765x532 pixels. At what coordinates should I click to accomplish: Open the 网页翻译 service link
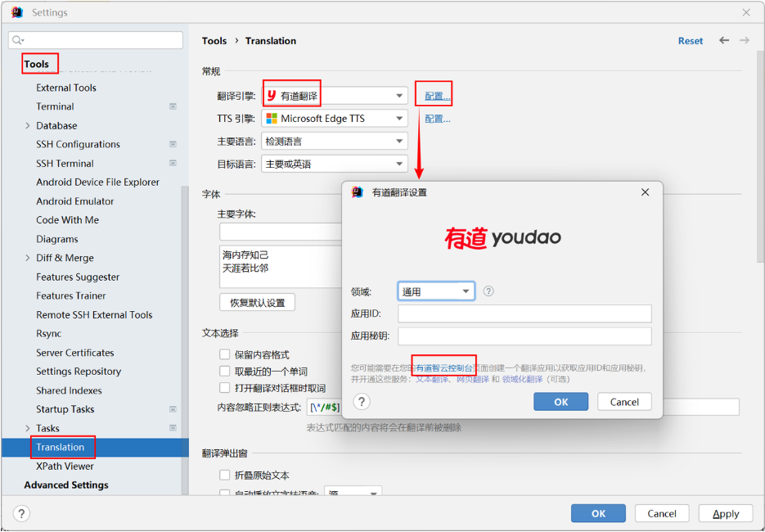click(472, 379)
